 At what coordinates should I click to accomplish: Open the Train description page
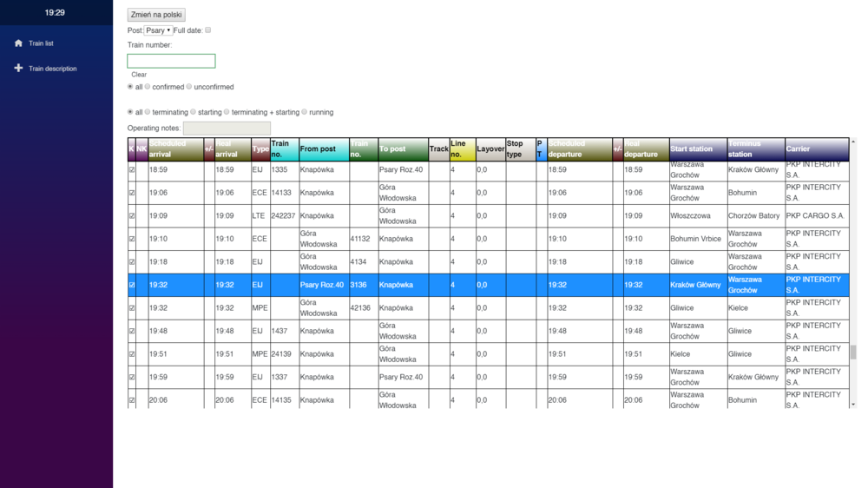coord(53,69)
